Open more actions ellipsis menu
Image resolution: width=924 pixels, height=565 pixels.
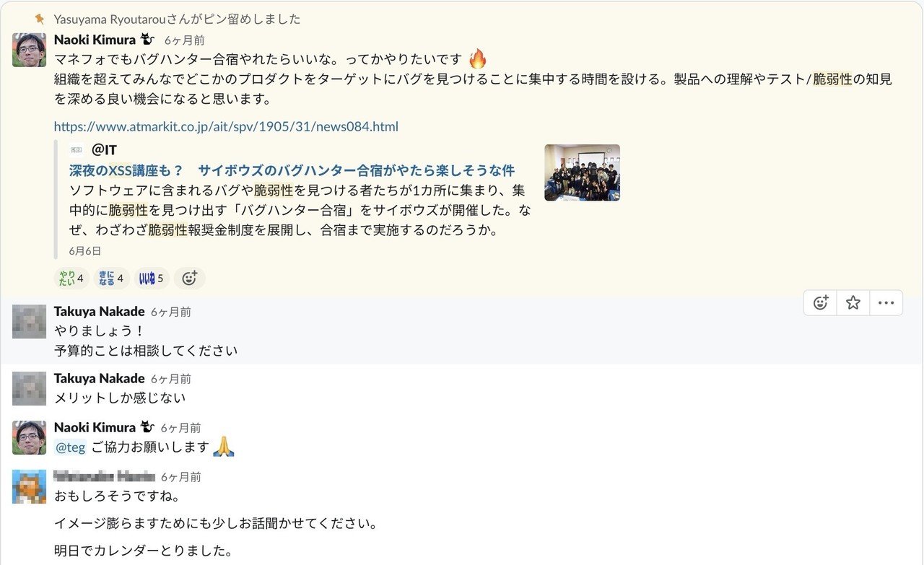[886, 303]
